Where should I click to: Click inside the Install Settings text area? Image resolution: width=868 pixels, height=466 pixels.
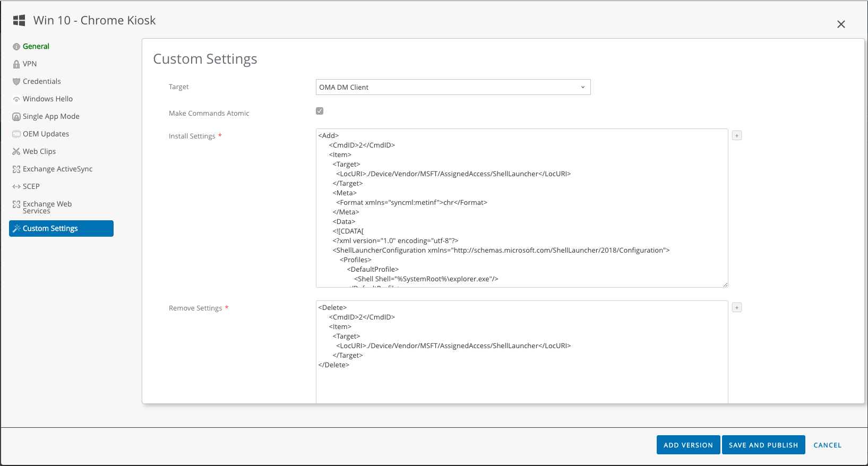coord(522,208)
